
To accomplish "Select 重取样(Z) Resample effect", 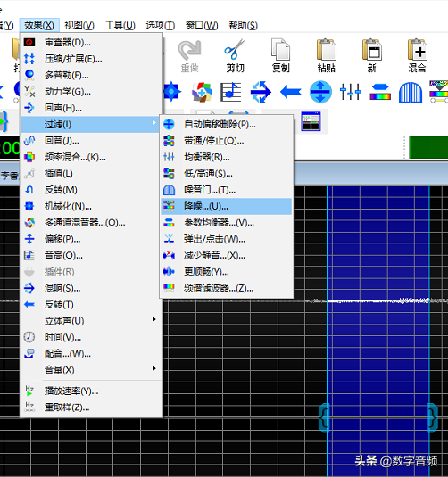I will [91, 407].
